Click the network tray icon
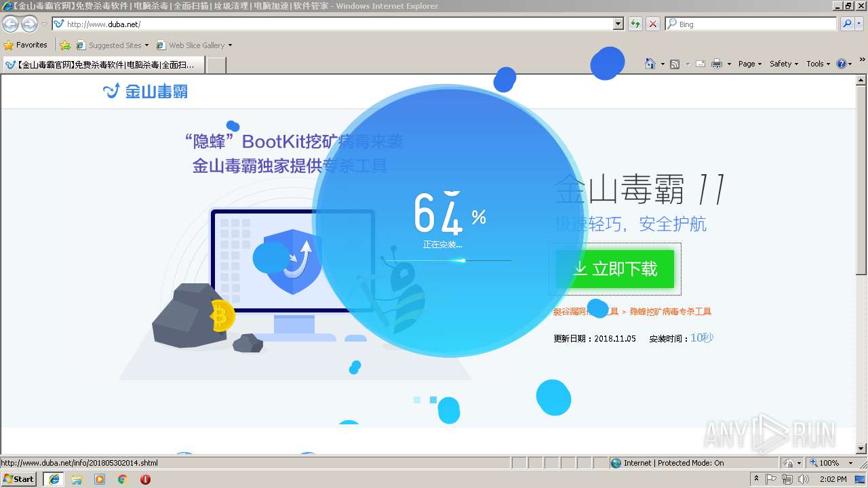This screenshot has width=868, height=488. (x=787, y=479)
